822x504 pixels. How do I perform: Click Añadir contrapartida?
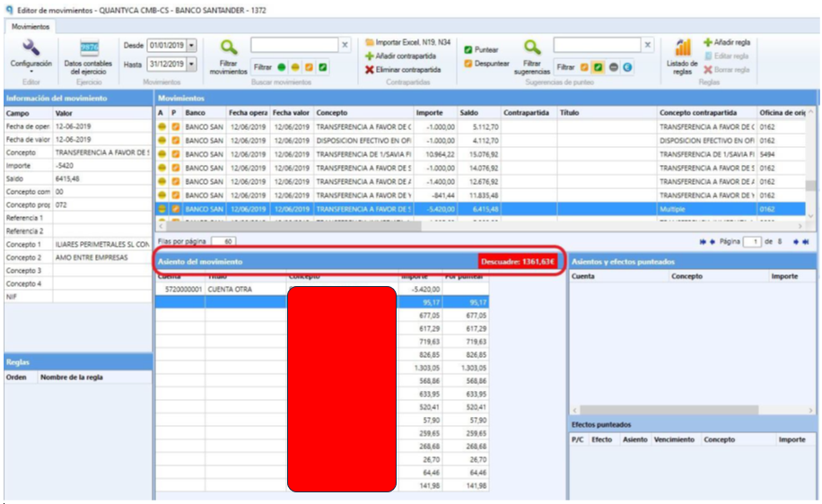pos(400,56)
